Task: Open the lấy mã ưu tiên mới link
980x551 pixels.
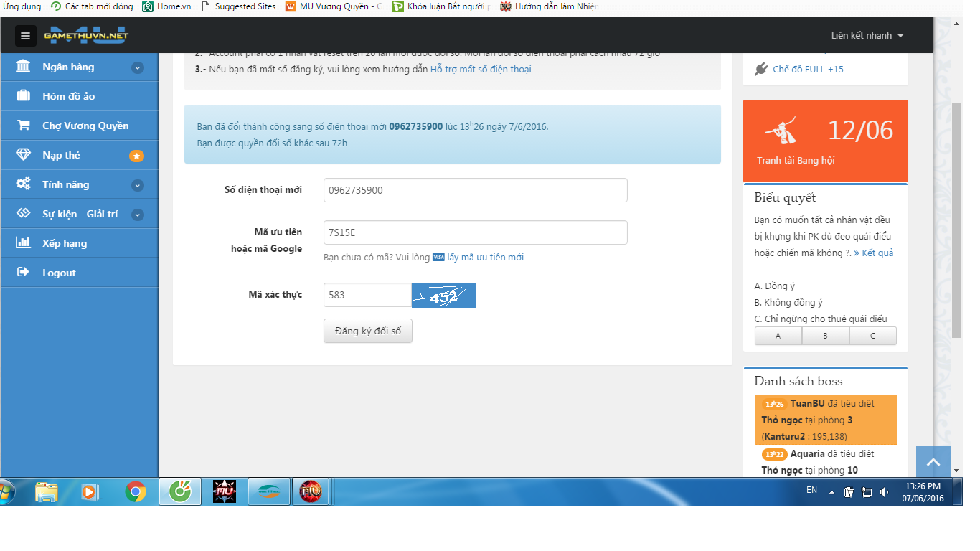Action: (485, 258)
